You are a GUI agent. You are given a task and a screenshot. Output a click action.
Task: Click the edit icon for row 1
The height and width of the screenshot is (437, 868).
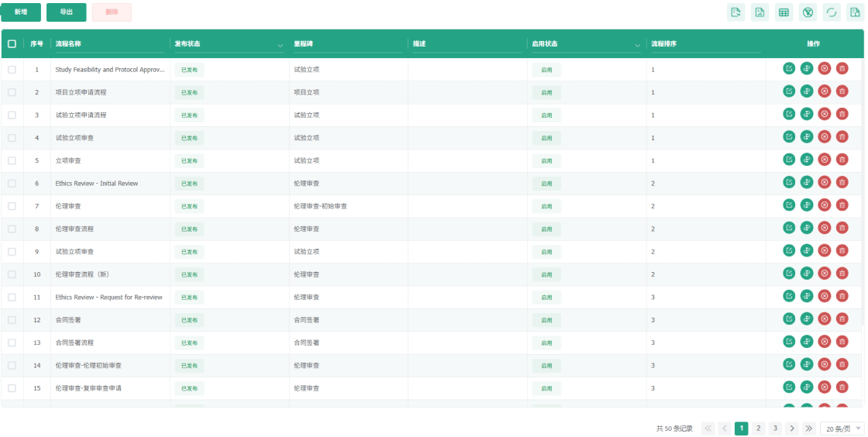coord(789,69)
